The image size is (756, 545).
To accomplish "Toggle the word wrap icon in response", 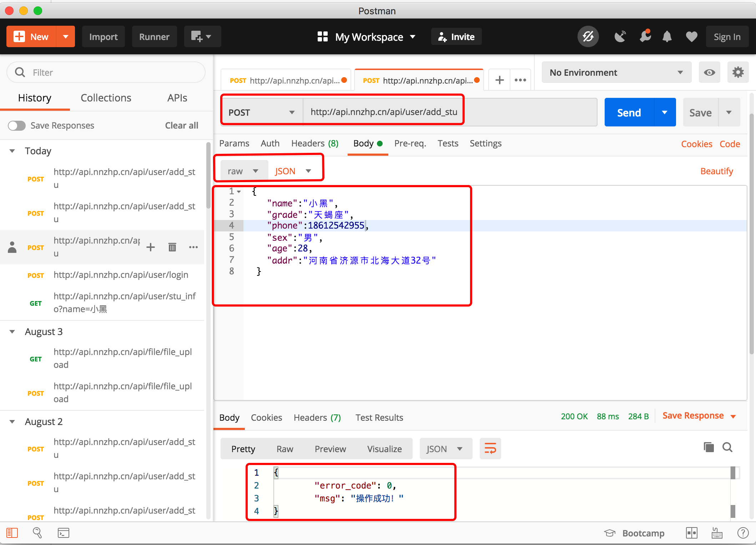I will (x=490, y=449).
